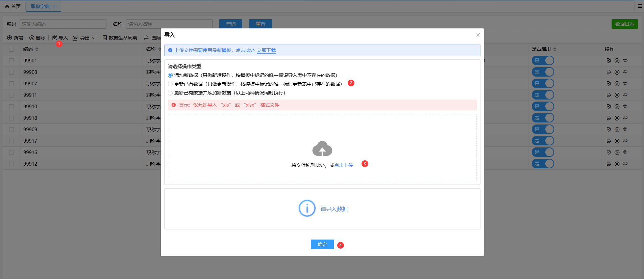Click the edit icon for row 99912
Viewport: 644px width, 279px height.
pyautogui.click(x=609, y=164)
